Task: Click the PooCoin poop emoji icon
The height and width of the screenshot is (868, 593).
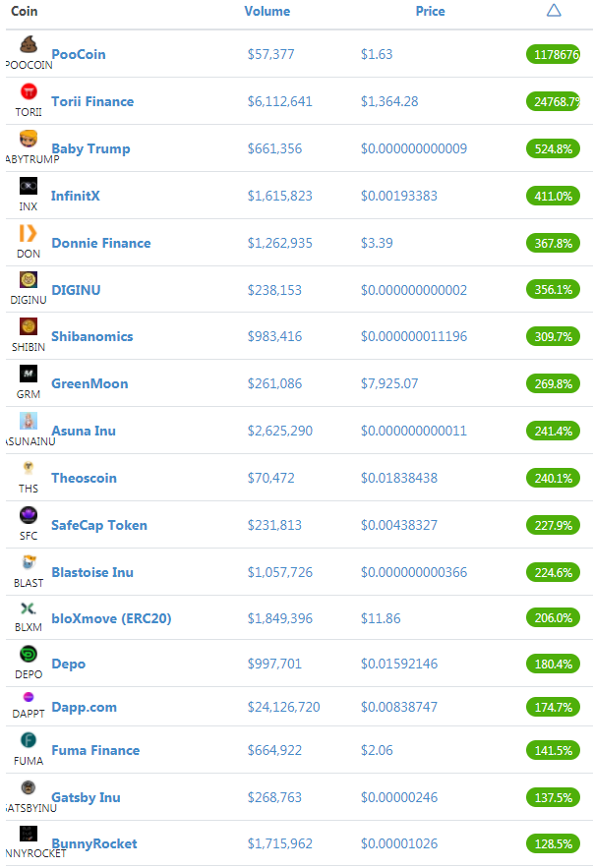Action: point(29,43)
